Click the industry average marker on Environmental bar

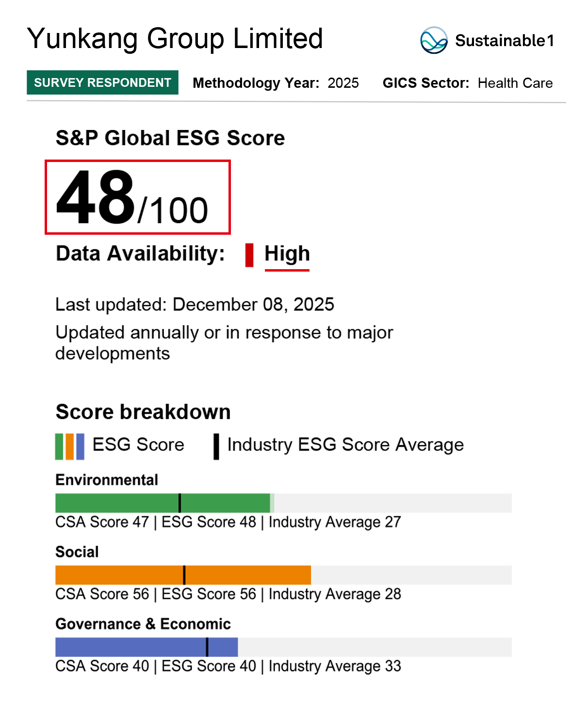[x=180, y=503]
